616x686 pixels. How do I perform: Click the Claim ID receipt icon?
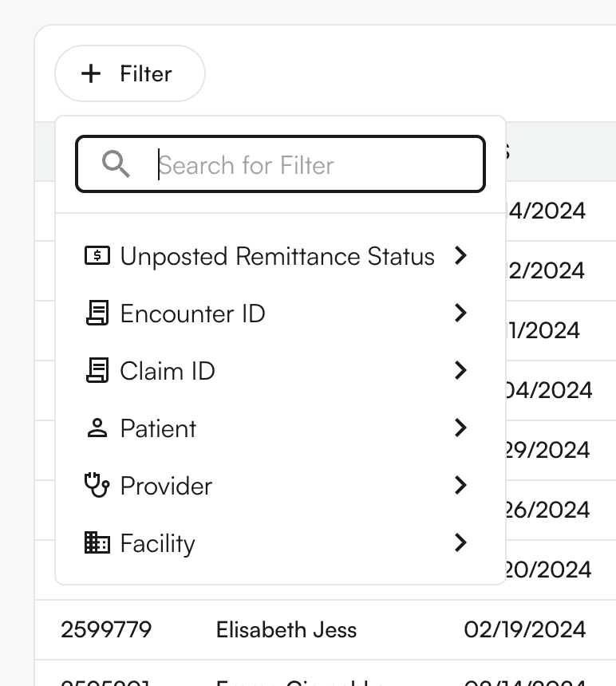(97, 371)
